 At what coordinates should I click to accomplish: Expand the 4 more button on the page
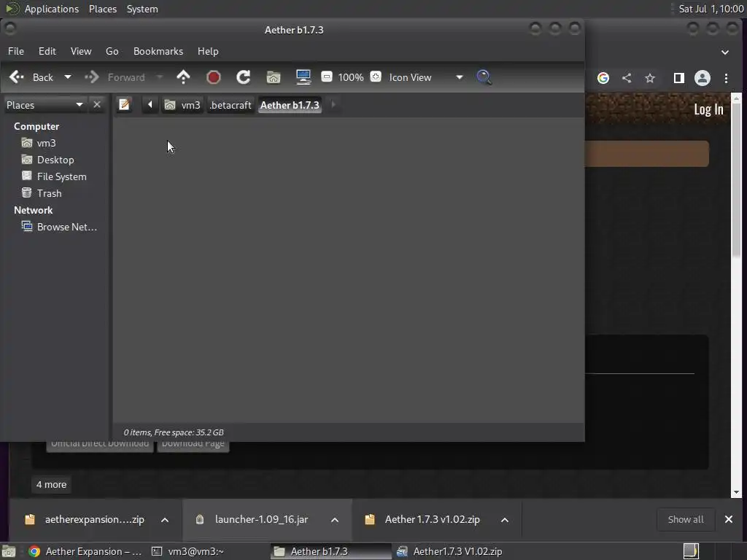(52, 484)
